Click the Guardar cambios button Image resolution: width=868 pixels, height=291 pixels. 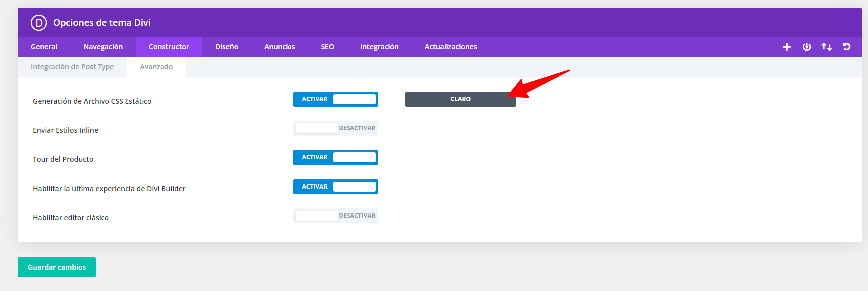pyautogui.click(x=57, y=267)
